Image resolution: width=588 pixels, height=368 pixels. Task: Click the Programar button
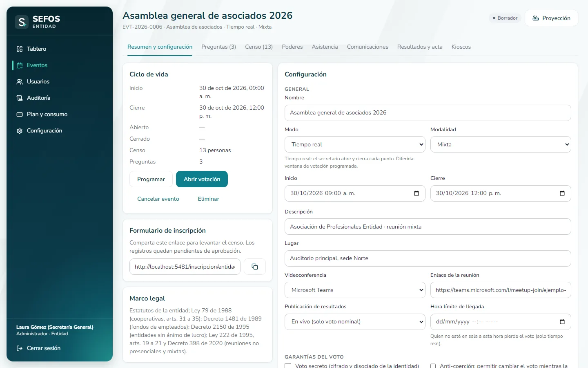pyautogui.click(x=151, y=179)
